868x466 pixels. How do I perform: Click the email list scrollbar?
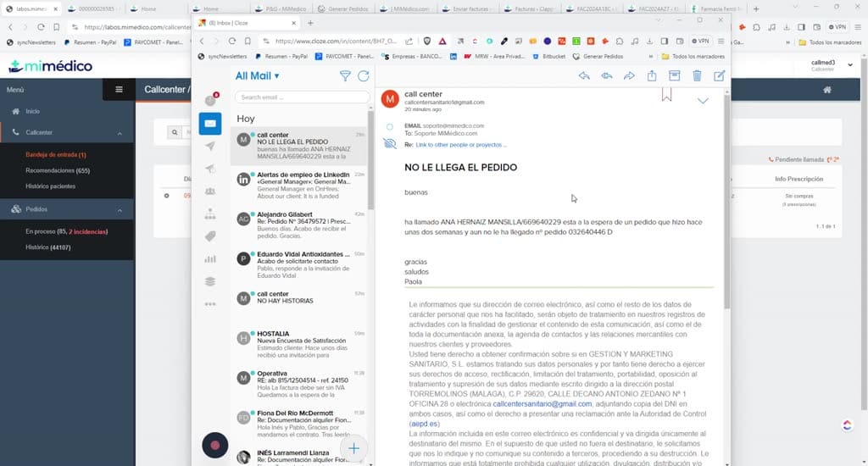coord(371,160)
